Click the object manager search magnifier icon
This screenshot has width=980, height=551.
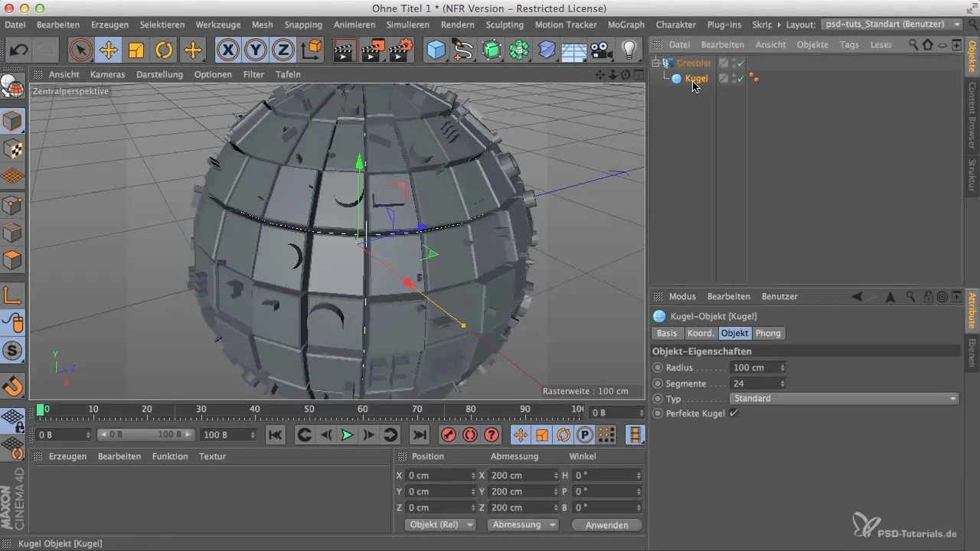(x=913, y=44)
